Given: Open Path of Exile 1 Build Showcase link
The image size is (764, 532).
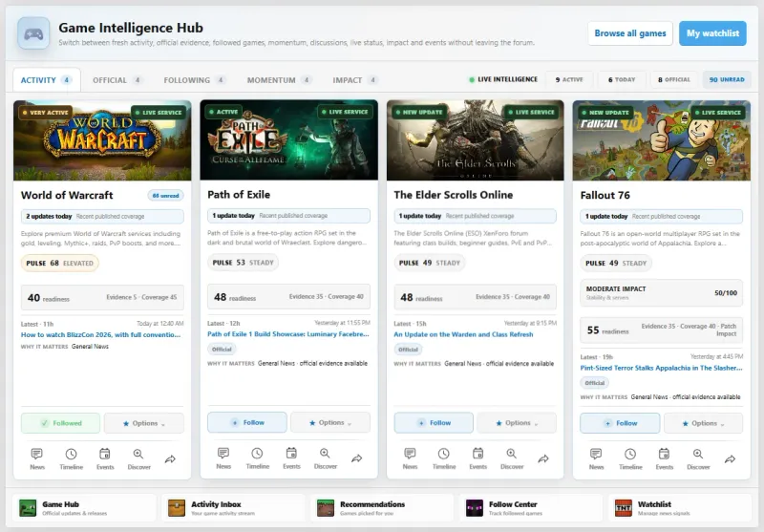Looking at the screenshot, I should [x=288, y=334].
